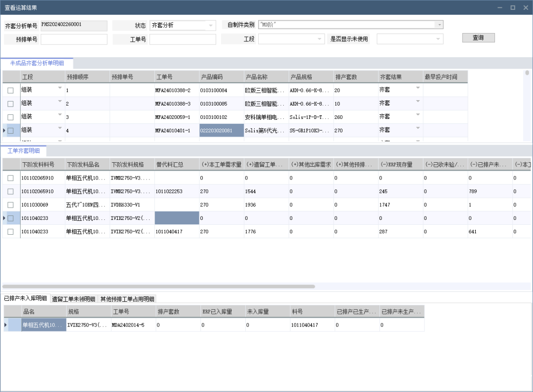Screen dimensions: 533x392
Task: Expand 工段 cell dropdown in row 3
Action: tap(60, 115)
